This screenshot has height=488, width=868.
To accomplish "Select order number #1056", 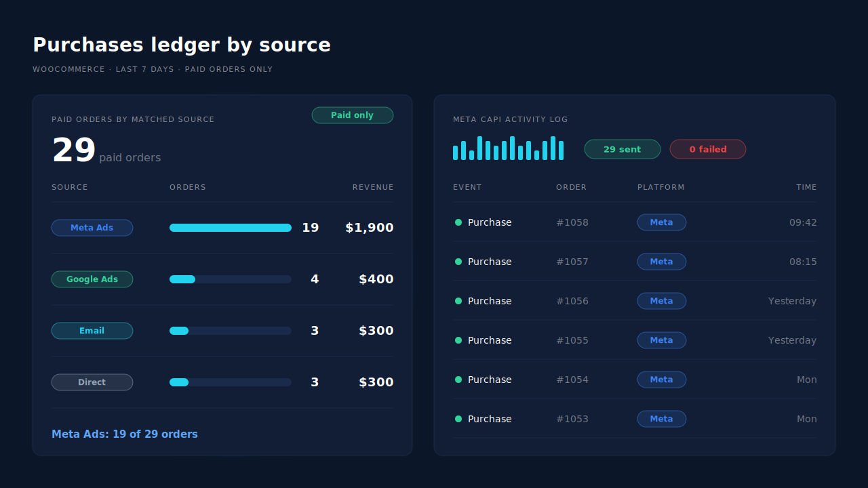I will pos(572,301).
